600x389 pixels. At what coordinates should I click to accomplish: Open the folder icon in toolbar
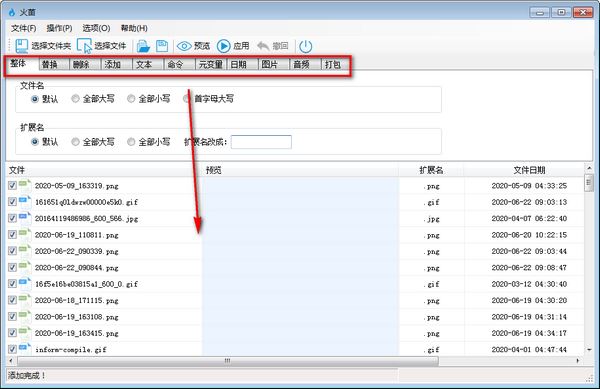[x=143, y=46]
